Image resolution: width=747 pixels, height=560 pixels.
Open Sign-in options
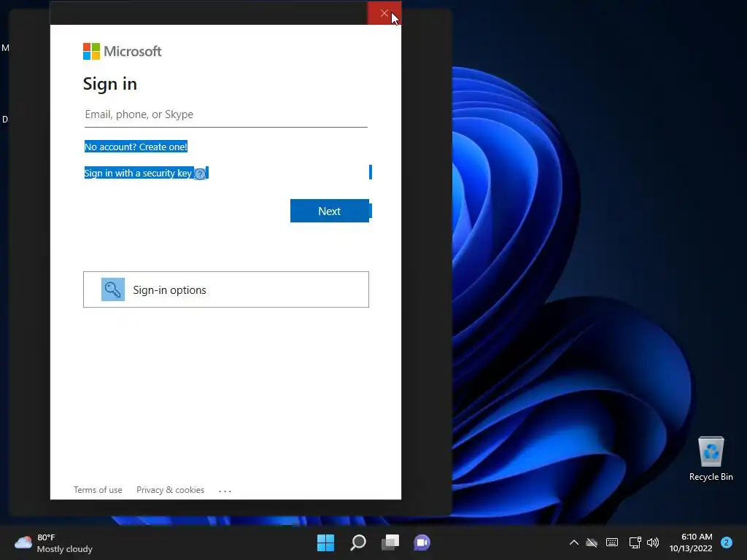point(226,289)
